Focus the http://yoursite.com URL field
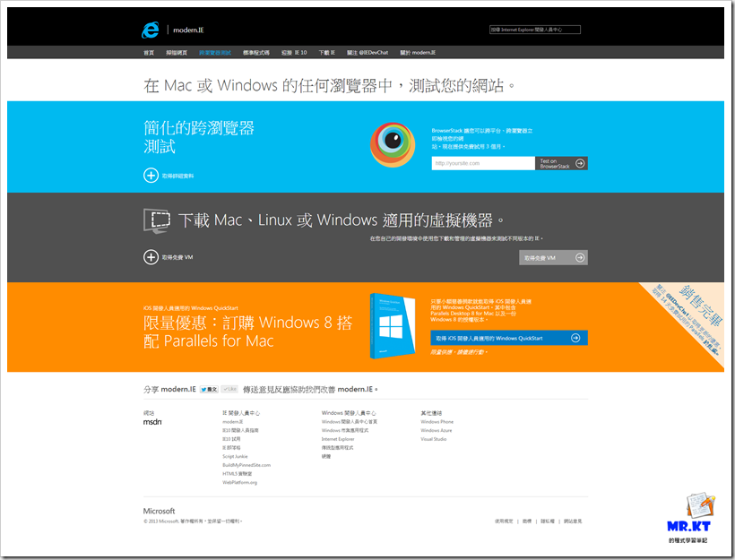The height and width of the screenshot is (560, 735). tap(483, 163)
